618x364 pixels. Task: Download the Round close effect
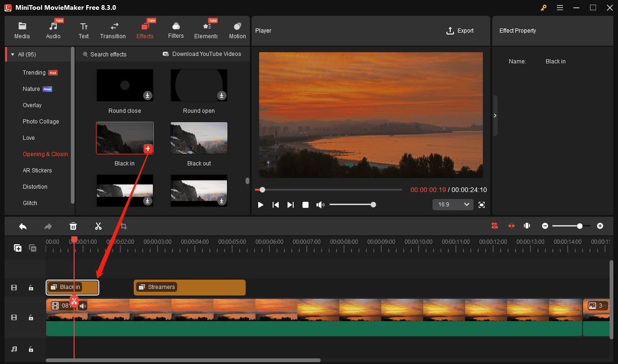point(147,96)
